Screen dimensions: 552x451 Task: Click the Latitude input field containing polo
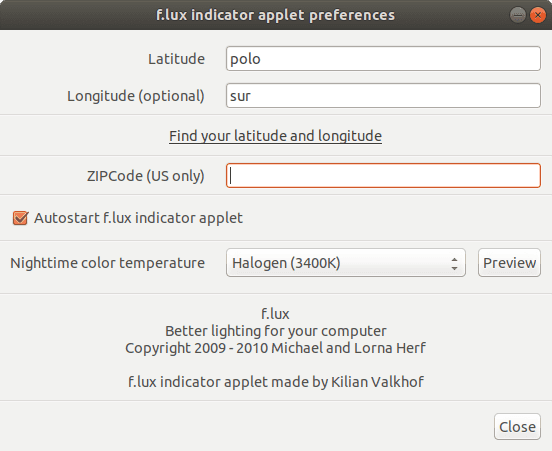pyautogui.click(x=383, y=59)
